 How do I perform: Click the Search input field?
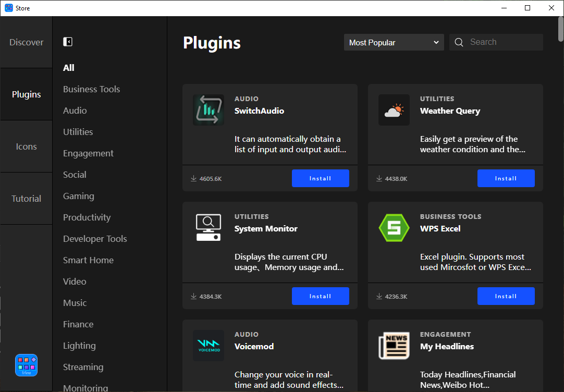496,42
